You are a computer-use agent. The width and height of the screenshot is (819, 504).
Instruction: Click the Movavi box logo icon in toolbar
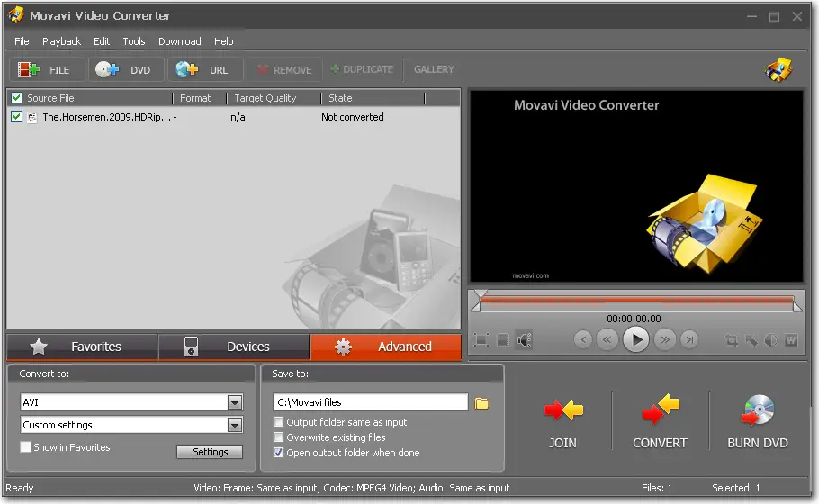pyautogui.click(x=778, y=70)
